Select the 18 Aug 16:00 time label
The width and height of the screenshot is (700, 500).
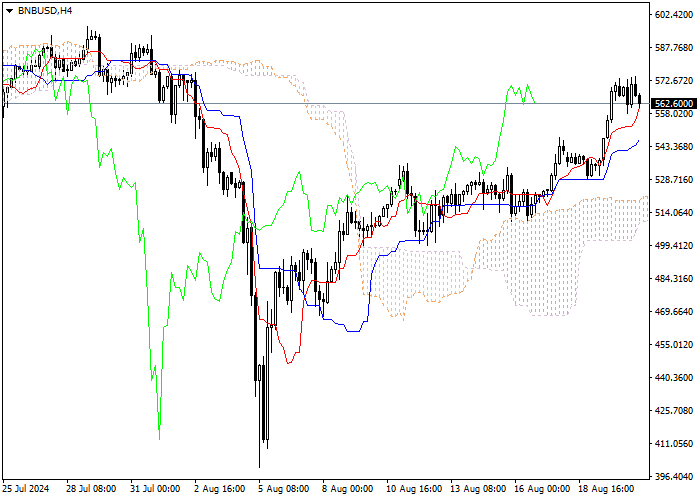pyautogui.click(x=607, y=489)
